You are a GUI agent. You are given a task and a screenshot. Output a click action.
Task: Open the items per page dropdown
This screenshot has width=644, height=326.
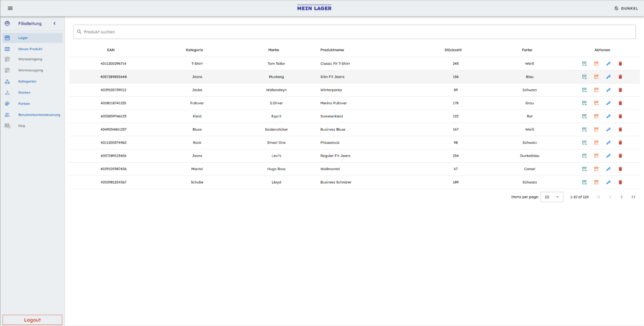coord(552,197)
